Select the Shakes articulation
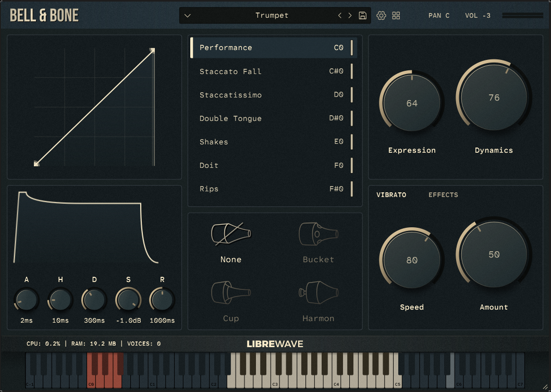Viewport: 551px width, 392px height. pos(274,142)
